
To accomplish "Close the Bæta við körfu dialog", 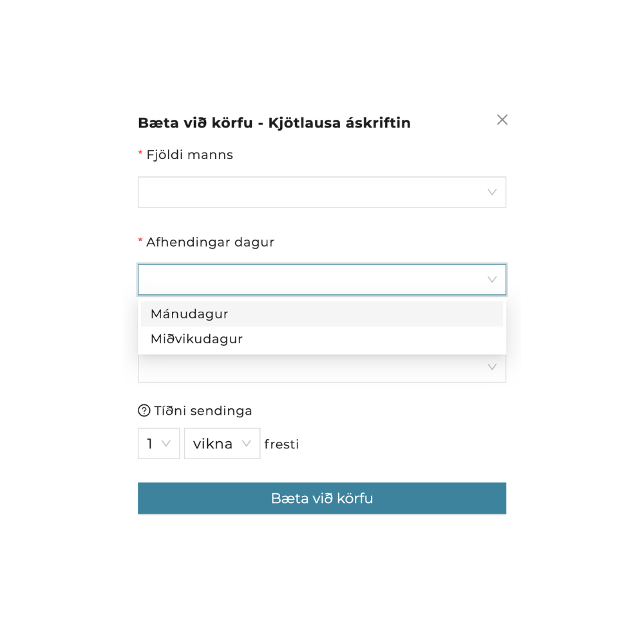I will [x=502, y=120].
